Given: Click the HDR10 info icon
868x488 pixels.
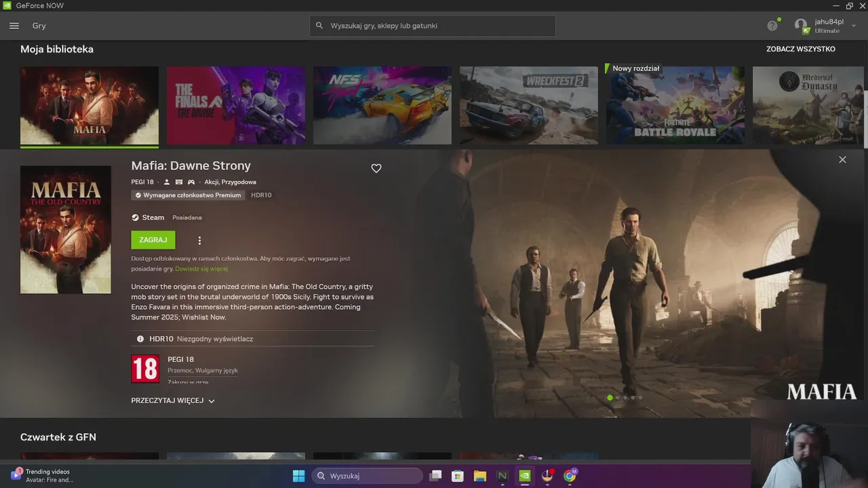Looking at the screenshot, I should [140, 339].
